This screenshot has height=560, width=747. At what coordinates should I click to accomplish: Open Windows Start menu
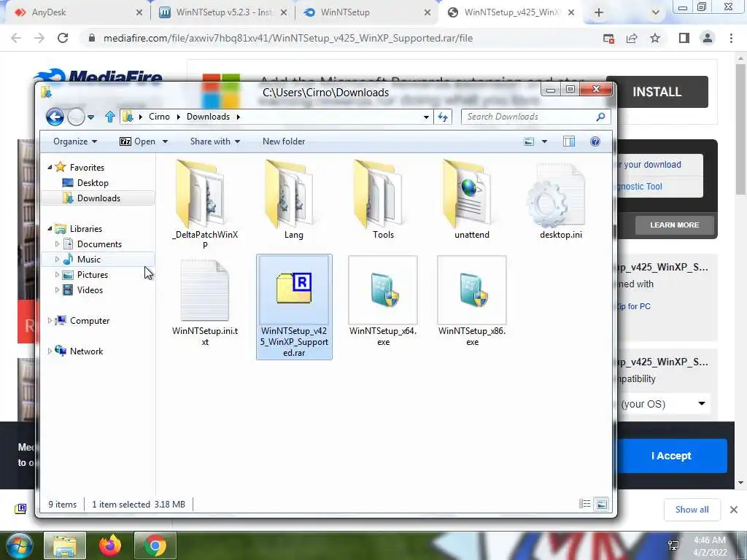coord(19,545)
